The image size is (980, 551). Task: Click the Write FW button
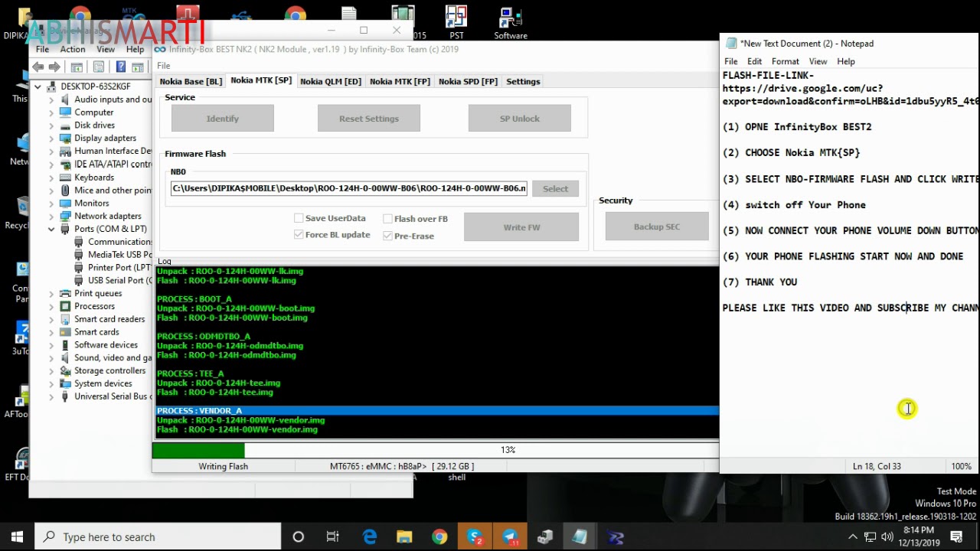521,227
